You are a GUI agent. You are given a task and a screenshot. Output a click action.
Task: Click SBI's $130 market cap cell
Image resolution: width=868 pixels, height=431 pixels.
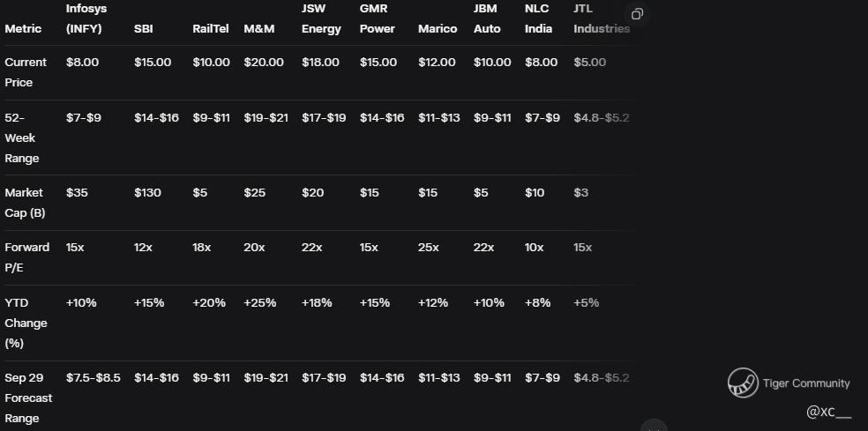(147, 192)
